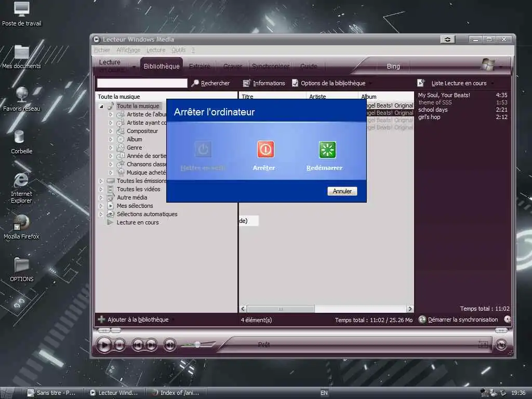Click the Rechercher search button
Screen dimensions: 532x399
[211, 83]
